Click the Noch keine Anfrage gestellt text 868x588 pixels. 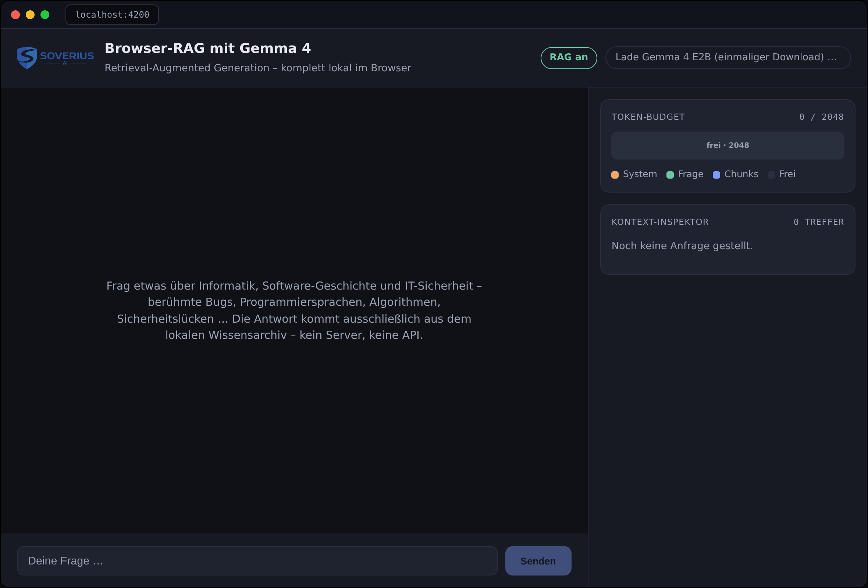(x=682, y=246)
